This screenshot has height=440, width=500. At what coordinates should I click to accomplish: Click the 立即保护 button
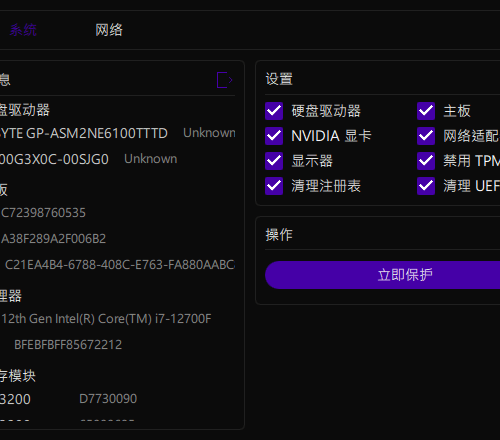coord(383,275)
